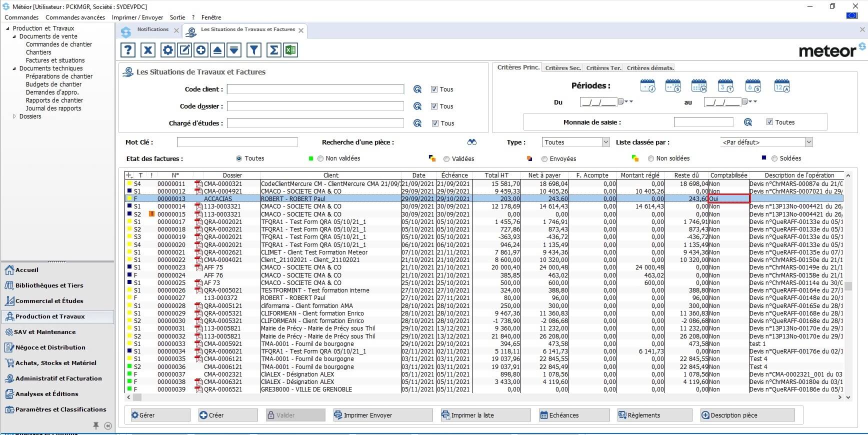Image resolution: width=868 pixels, height=435 pixels.
Task: Click the pin icon under the sidebar
Action: (x=95, y=425)
